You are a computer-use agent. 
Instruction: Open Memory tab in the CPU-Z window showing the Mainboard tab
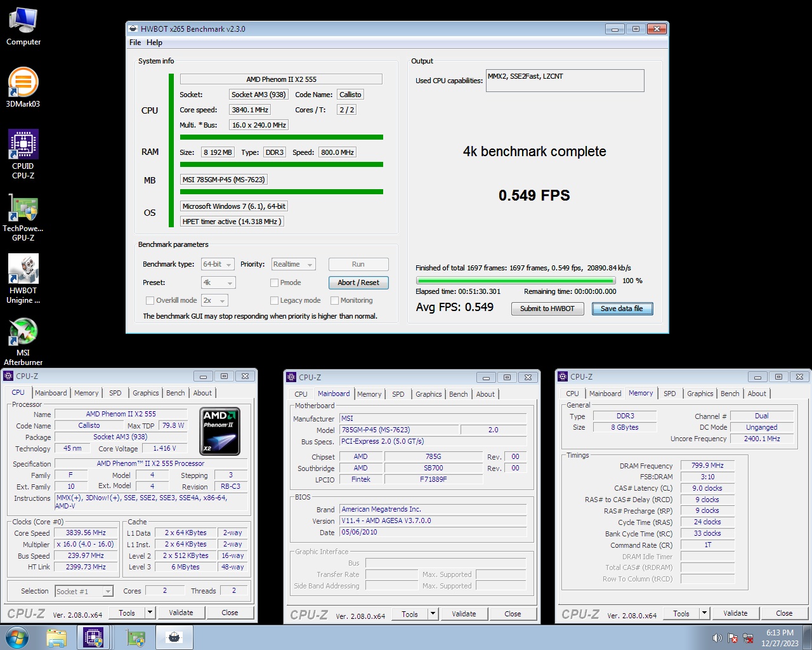pyautogui.click(x=369, y=394)
